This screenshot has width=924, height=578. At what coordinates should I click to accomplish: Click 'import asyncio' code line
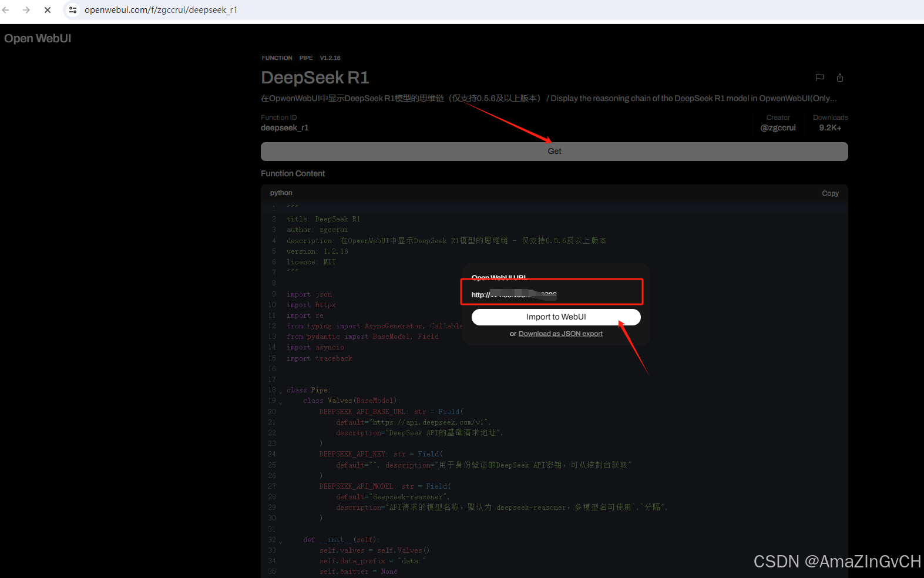[315, 347]
